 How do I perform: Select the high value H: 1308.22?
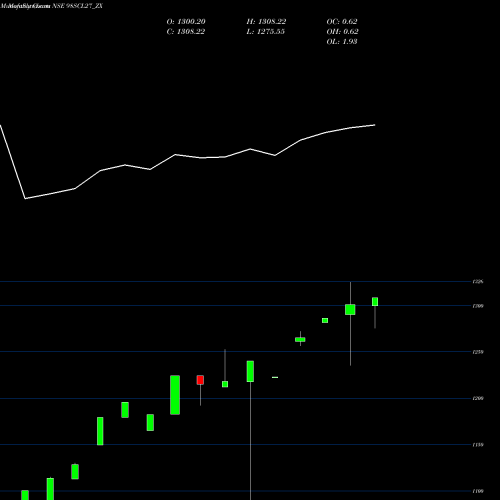[x=266, y=22]
